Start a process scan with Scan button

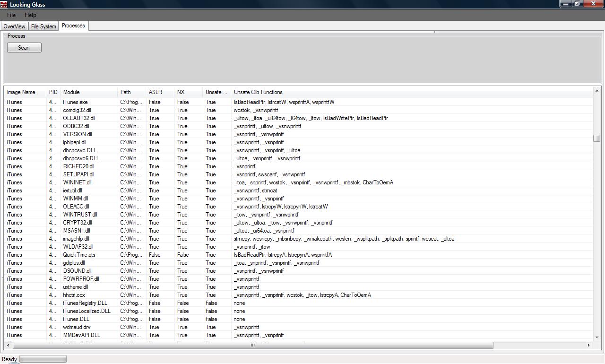point(24,48)
